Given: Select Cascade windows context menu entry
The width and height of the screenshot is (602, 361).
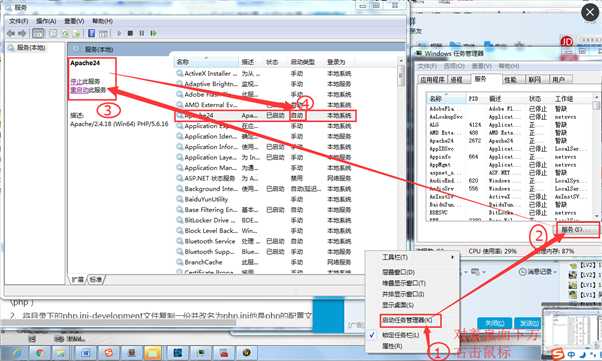Looking at the screenshot, I should [398, 272].
